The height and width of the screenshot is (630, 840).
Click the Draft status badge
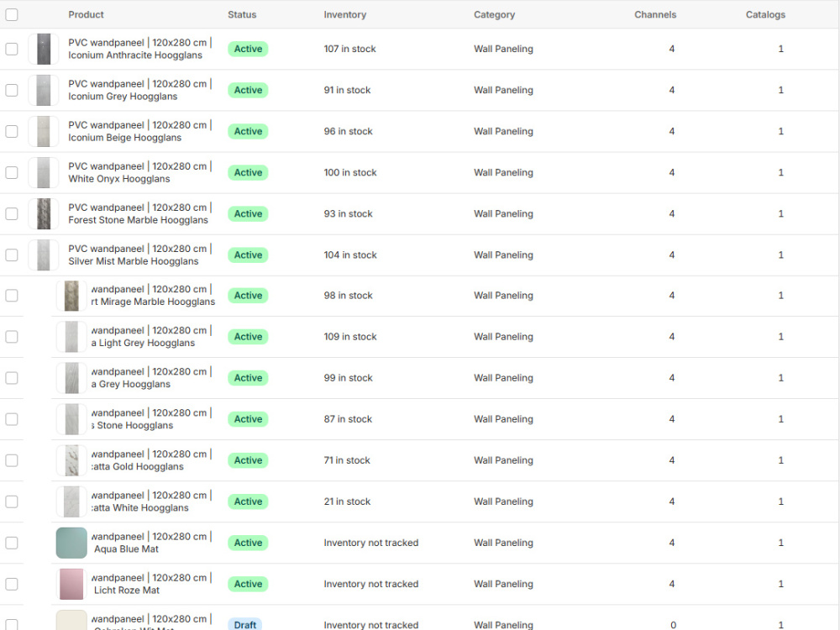click(x=244, y=625)
